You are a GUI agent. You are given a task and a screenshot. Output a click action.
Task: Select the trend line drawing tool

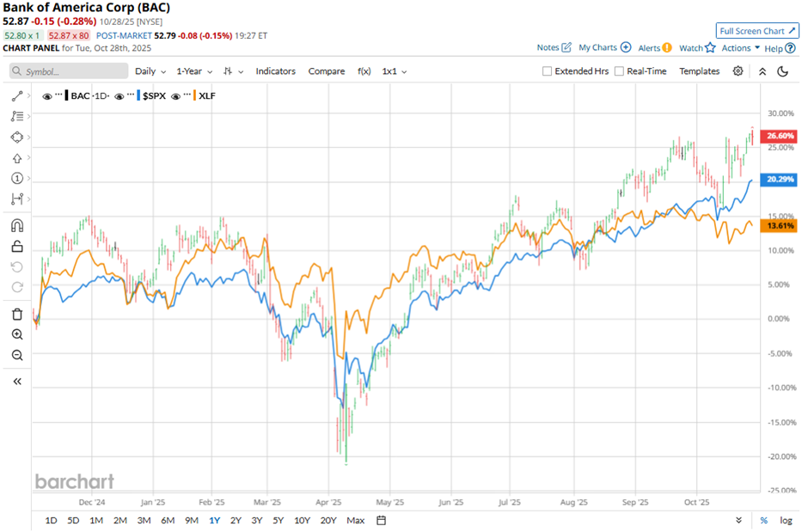17,95
